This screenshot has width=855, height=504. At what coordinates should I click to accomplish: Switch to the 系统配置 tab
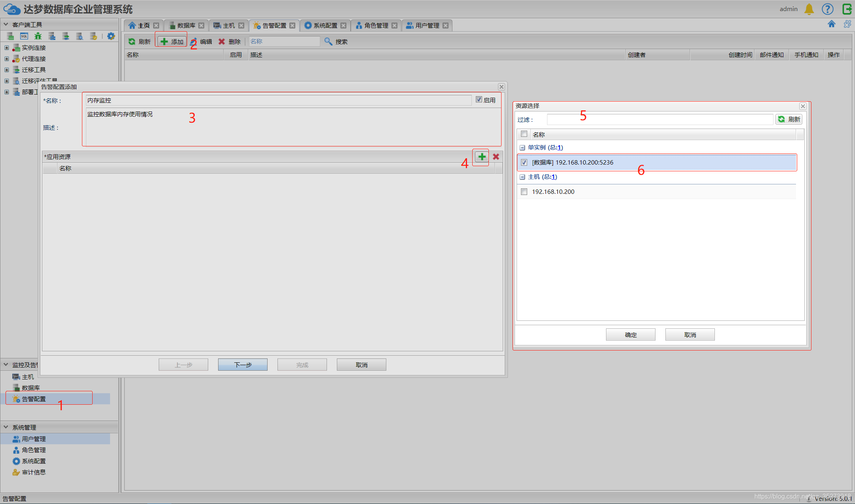325,25
